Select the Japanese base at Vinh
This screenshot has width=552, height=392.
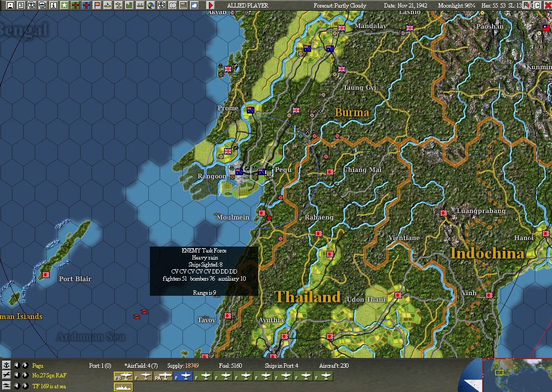pyautogui.click(x=489, y=295)
